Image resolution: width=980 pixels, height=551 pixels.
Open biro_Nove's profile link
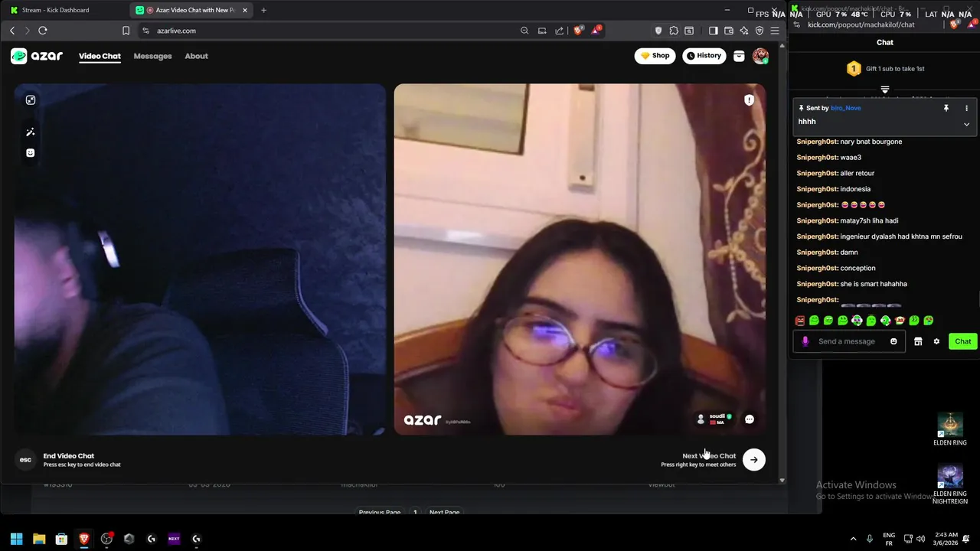point(846,108)
